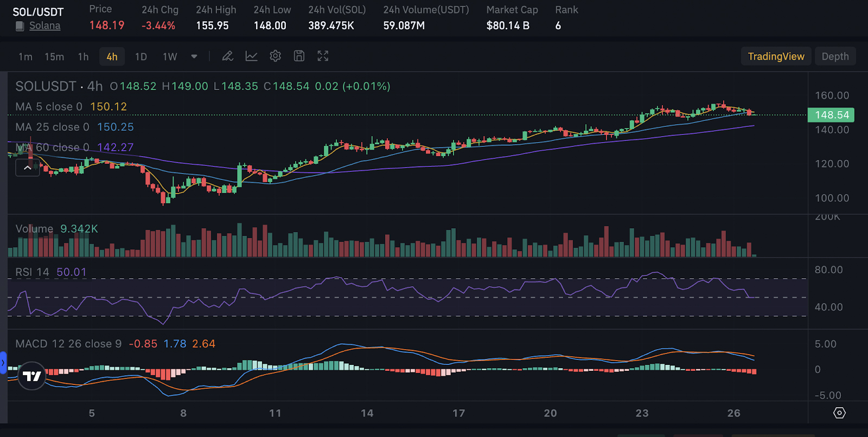Select the 15m interval tab
This screenshot has width=868, height=437.
(x=54, y=57)
